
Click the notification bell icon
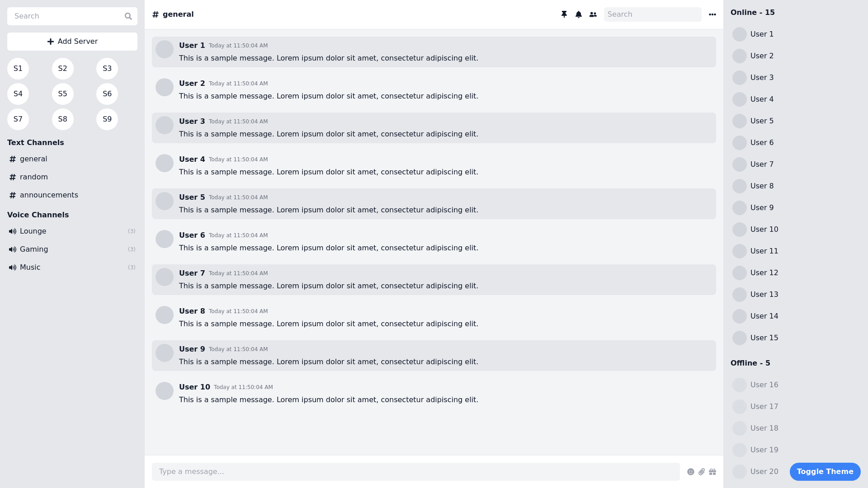(579, 14)
